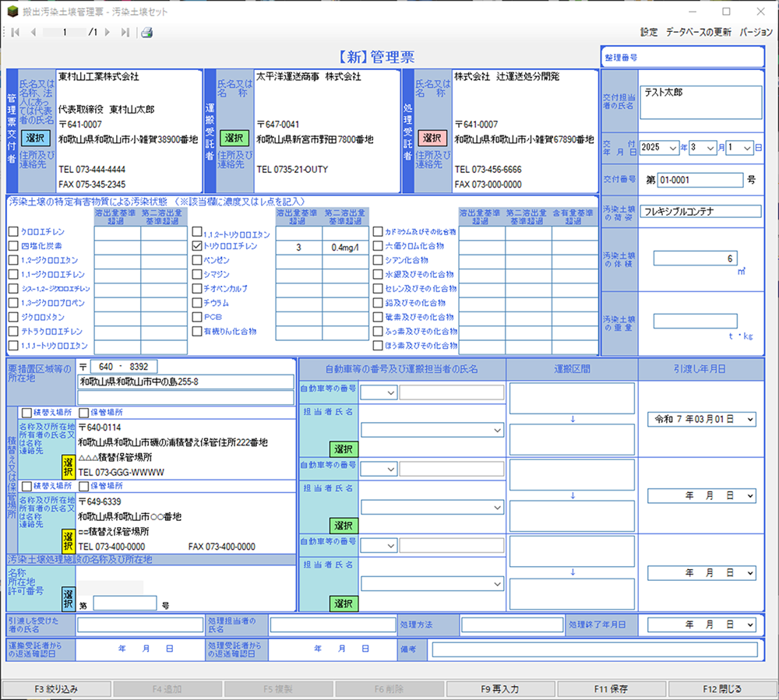Click F12 閉じる button

(722, 689)
